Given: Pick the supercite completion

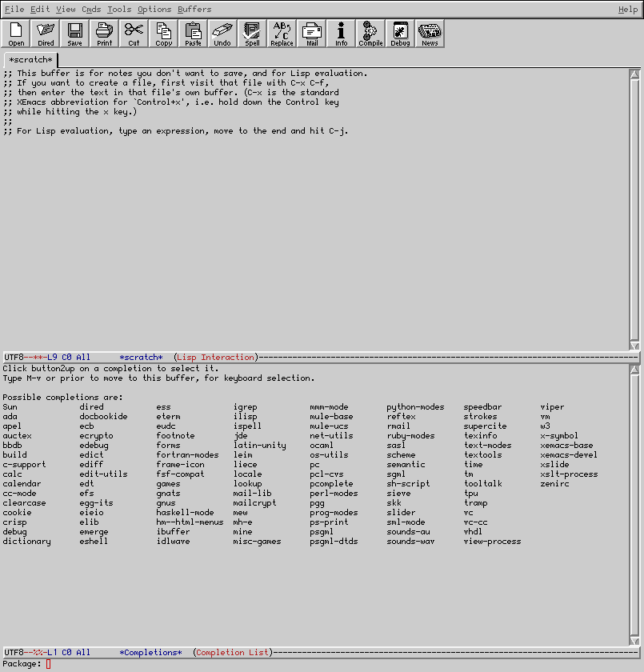Looking at the screenshot, I should [x=485, y=426].
